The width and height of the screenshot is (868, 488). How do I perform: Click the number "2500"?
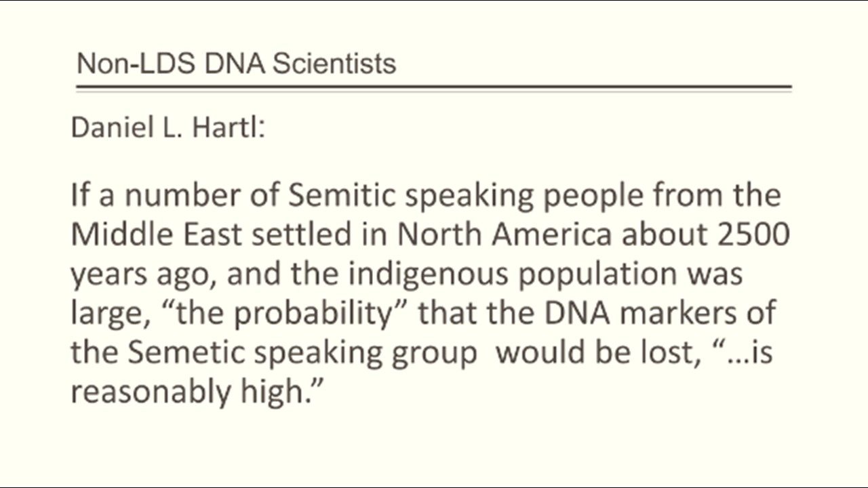pos(751,235)
